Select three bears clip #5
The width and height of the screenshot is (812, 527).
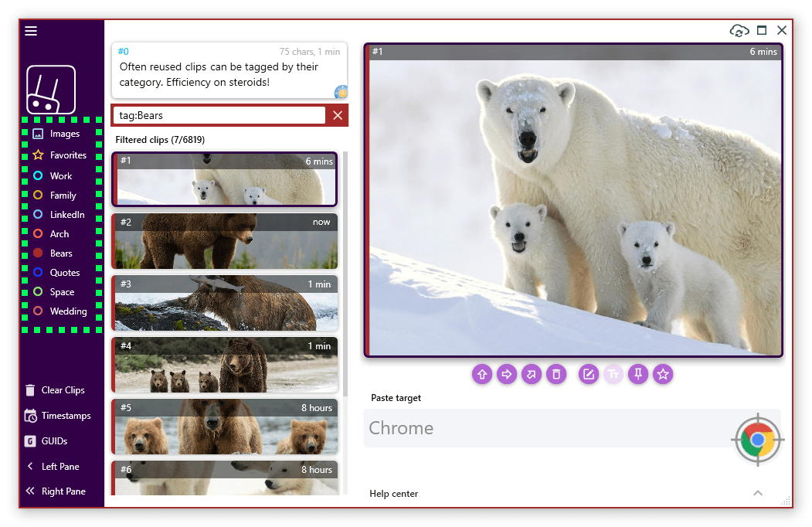click(224, 427)
